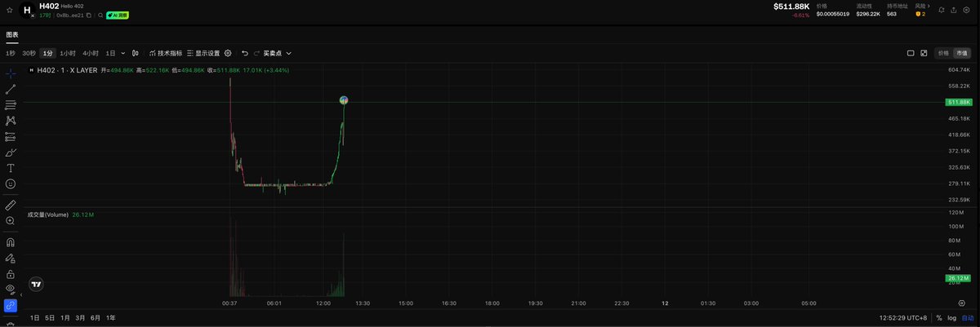
Task: Open timezone menu at 12:52:29 UTC+8
Action: (x=902, y=318)
